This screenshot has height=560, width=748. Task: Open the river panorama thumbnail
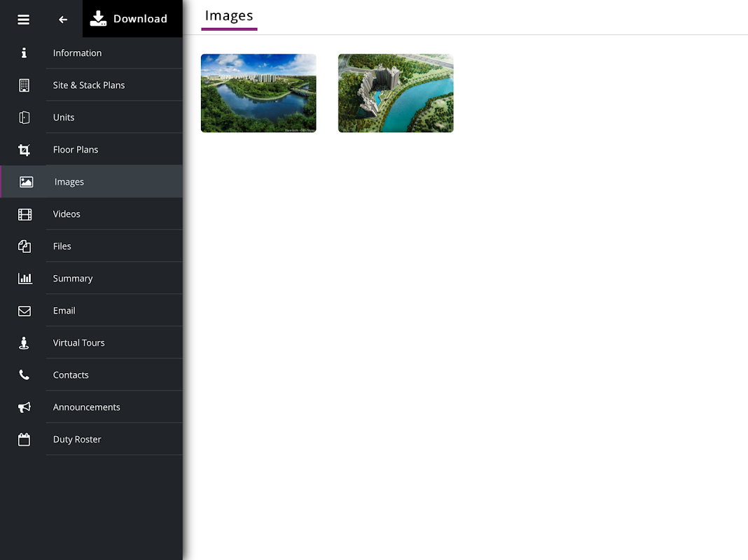pyautogui.click(x=258, y=93)
